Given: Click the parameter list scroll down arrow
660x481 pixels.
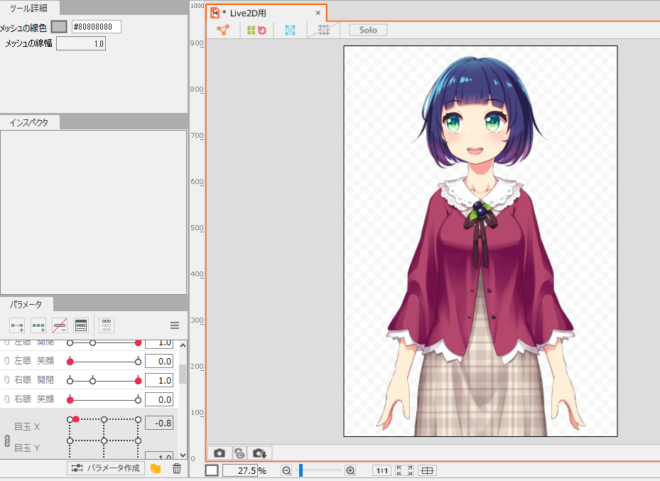Looking at the screenshot, I should click(182, 454).
